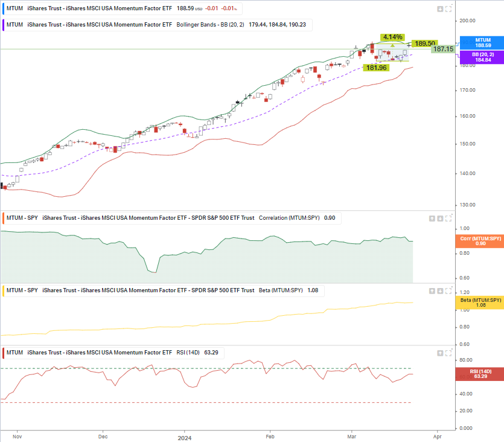
Task: Click the 200.00 price axis tick
Action: pos(467,21)
